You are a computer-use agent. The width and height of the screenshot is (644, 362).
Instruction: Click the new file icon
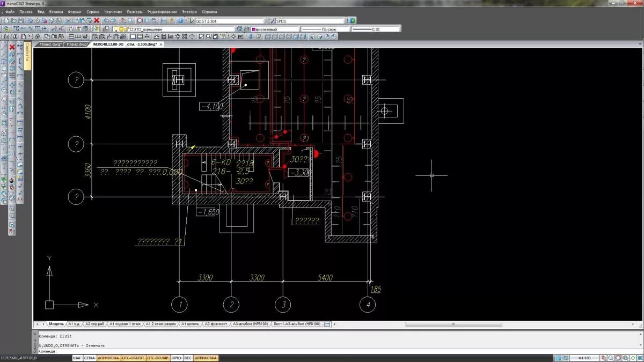click(6, 20)
